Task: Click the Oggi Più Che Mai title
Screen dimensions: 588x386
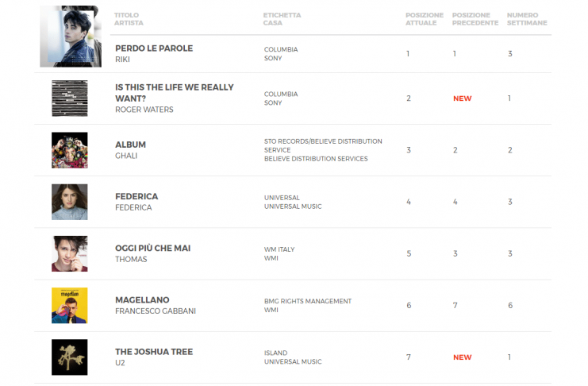Action: click(x=152, y=248)
